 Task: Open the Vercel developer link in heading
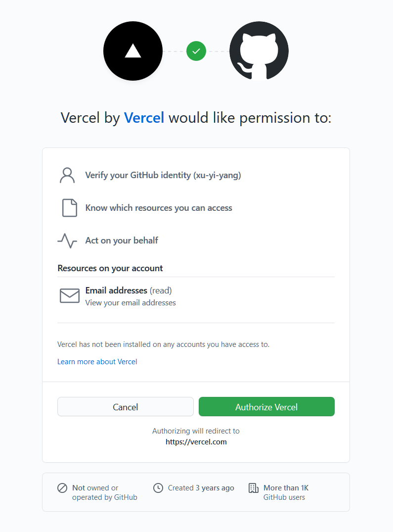pos(144,118)
